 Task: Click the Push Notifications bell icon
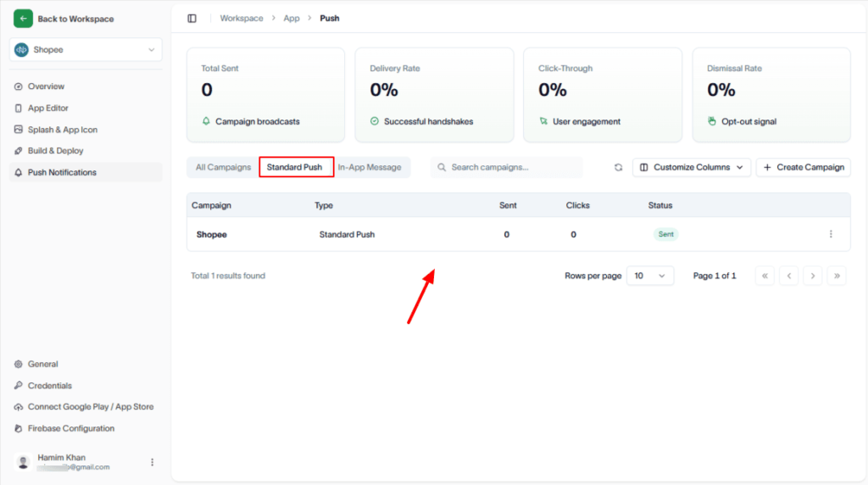point(19,172)
